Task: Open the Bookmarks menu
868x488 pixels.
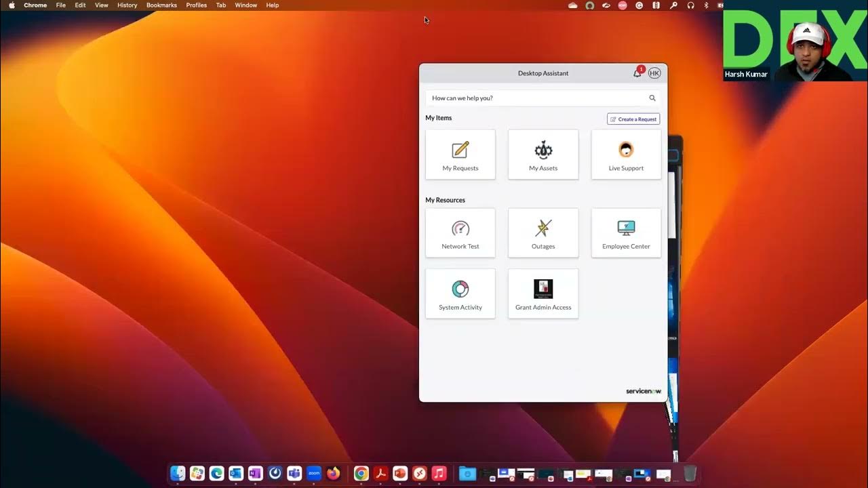Action: (161, 5)
